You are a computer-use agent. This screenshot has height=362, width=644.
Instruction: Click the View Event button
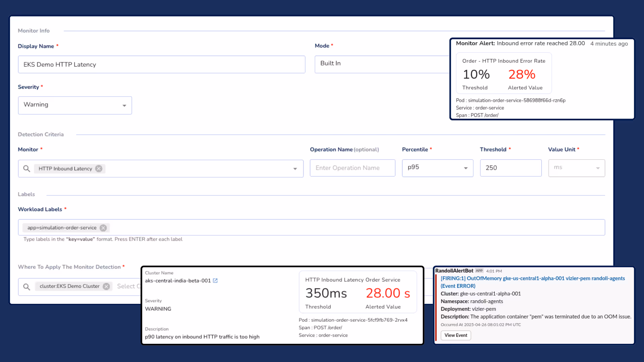pos(456,335)
